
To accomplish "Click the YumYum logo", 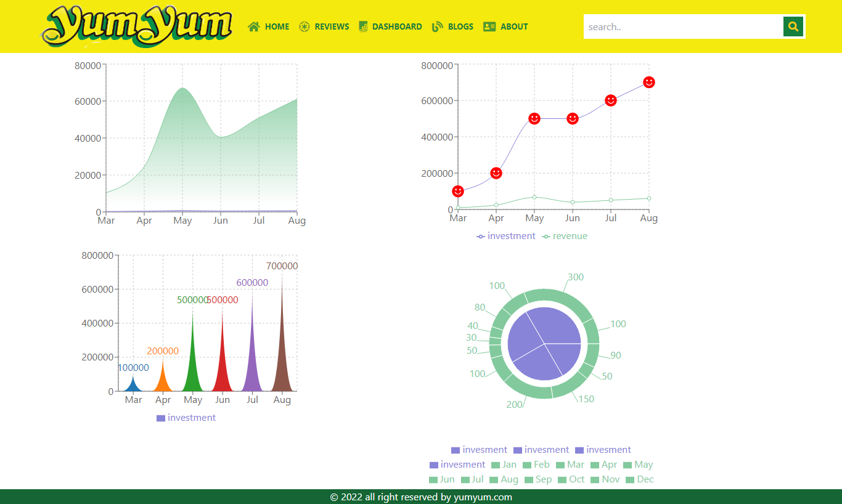I will (137, 26).
